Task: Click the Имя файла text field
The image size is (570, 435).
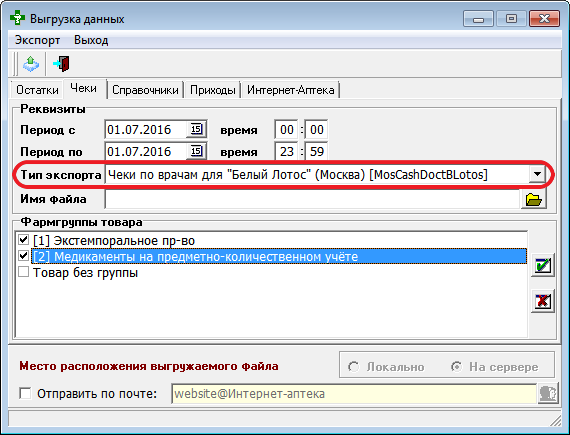Action: (312, 200)
